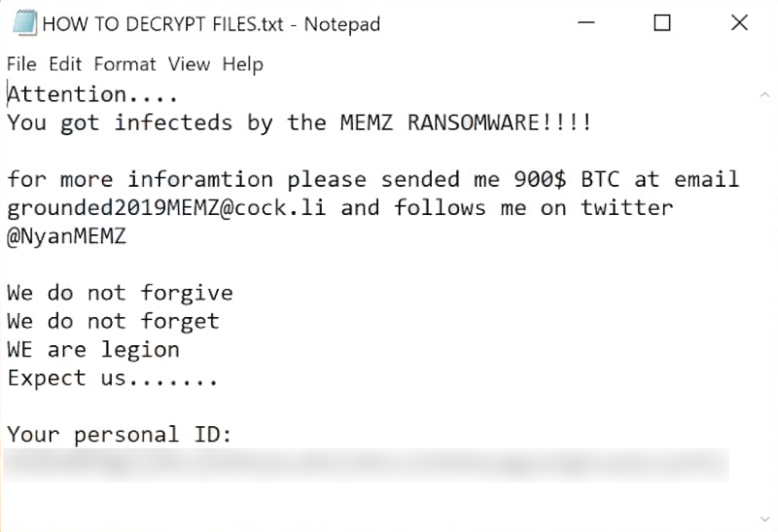Click the @NyanMEMZ twitter handle text
Image resolution: width=778 pixels, height=532 pixels.
click(68, 236)
